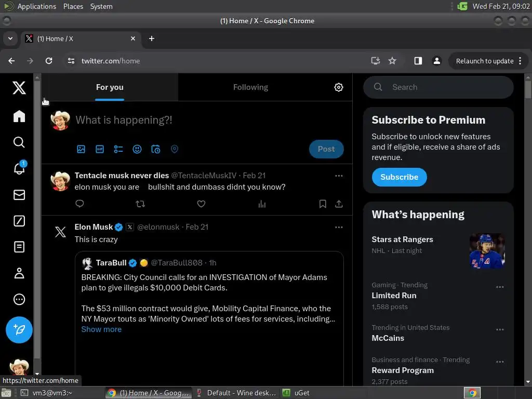The image size is (532, 399).
Task: Add a GIF via composer GIF icon
Action: (x=100, y=149)
